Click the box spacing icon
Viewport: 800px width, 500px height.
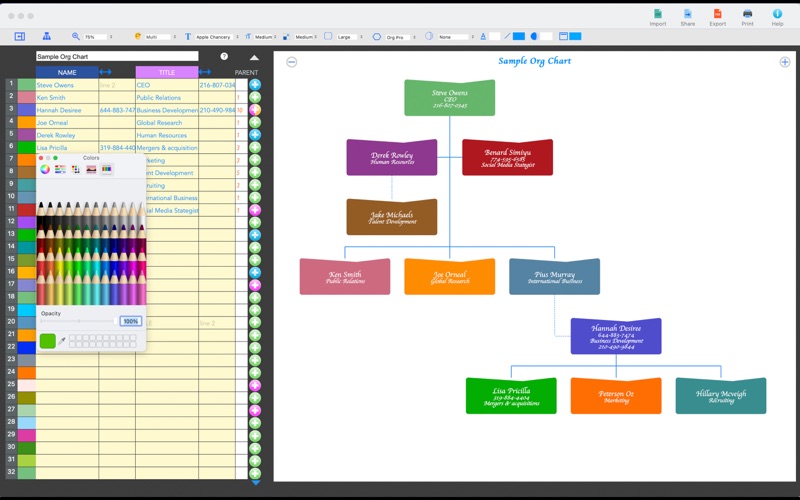(x=286, y=37)
